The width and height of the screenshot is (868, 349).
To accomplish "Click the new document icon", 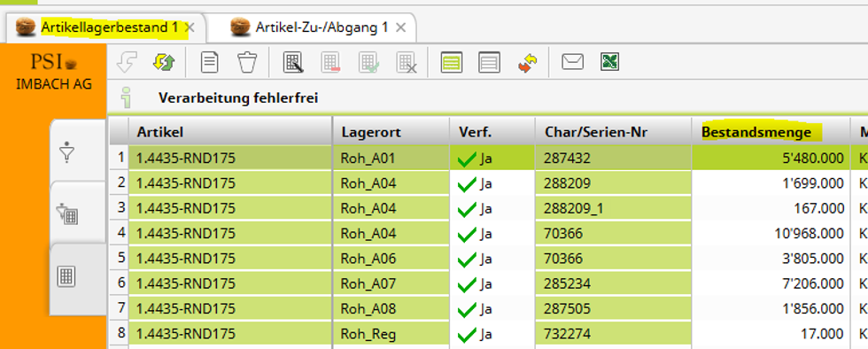I will 209,62.
